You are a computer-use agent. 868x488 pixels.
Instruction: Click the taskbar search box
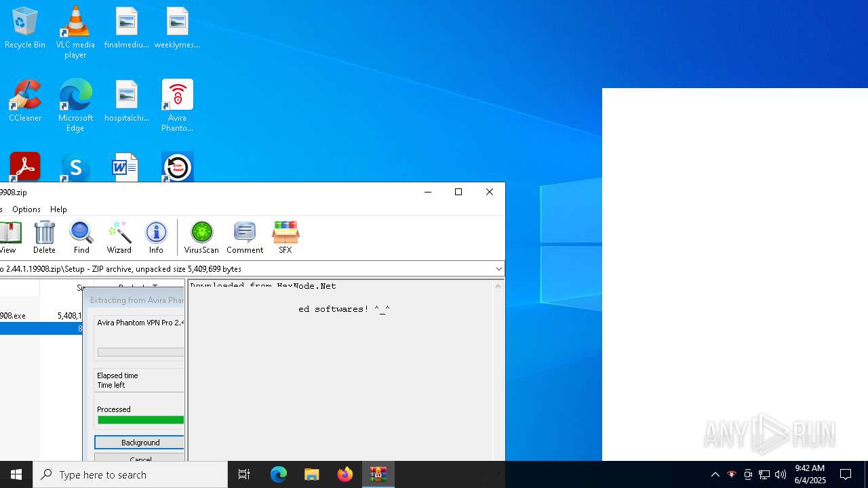coord(130,474)
